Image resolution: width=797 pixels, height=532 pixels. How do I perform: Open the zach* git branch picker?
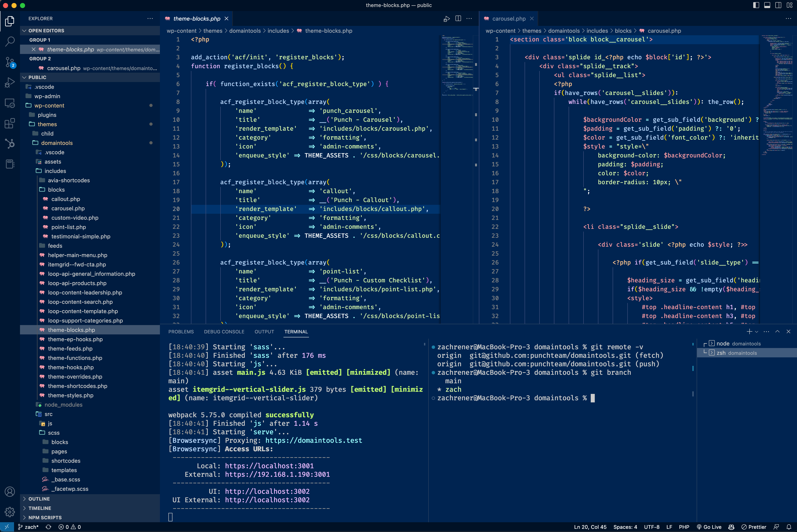point(28,527)
